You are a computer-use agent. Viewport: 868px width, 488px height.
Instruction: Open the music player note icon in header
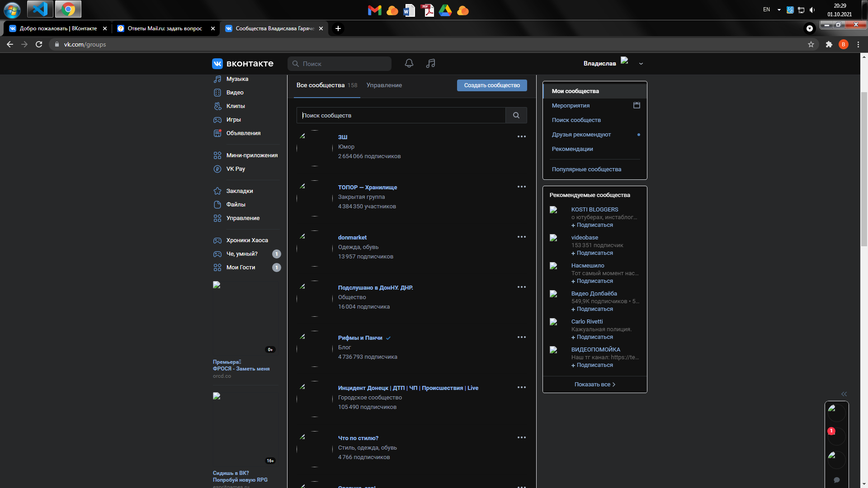pyautogui.click(x=430, y=63)
